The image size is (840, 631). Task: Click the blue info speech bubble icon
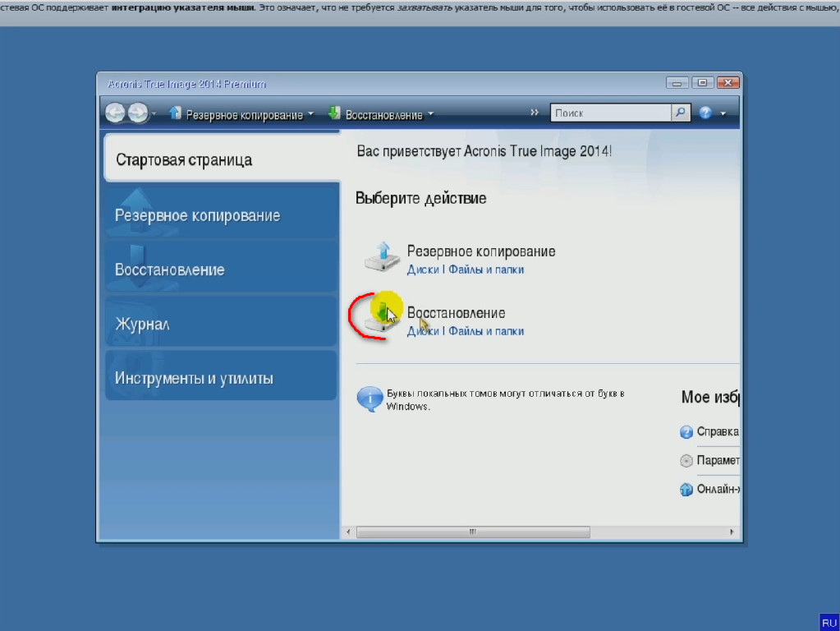tap(370, 399)
